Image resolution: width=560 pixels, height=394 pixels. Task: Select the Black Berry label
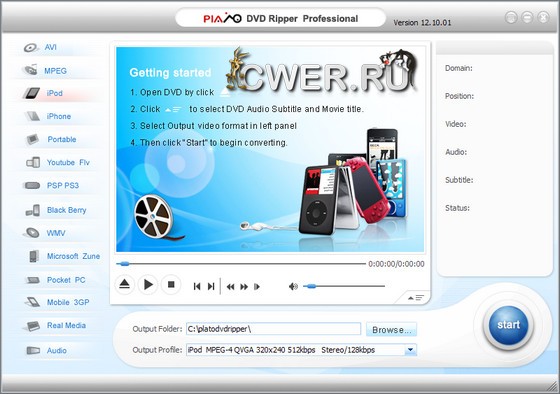pos(67,210)
